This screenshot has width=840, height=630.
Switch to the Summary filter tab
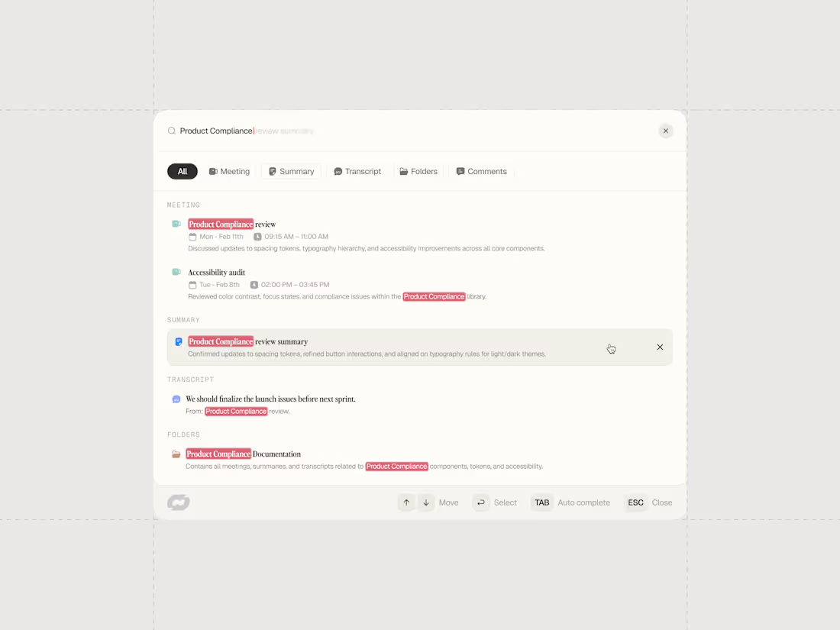point(292,171)
